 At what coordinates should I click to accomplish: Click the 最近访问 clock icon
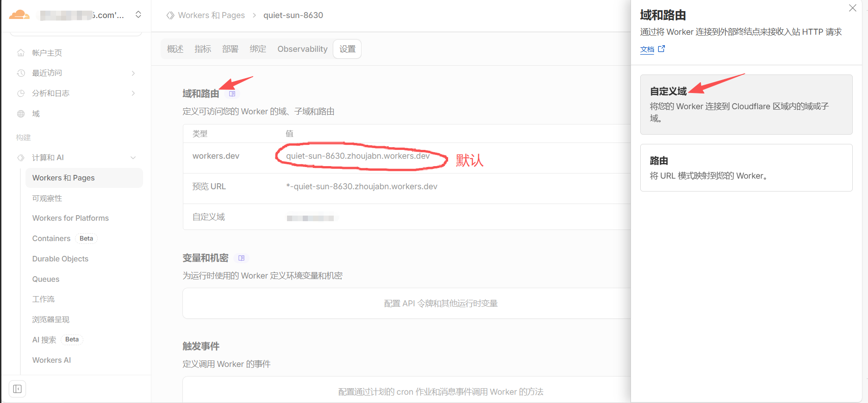pyautogui.click(x=21, y=73)
